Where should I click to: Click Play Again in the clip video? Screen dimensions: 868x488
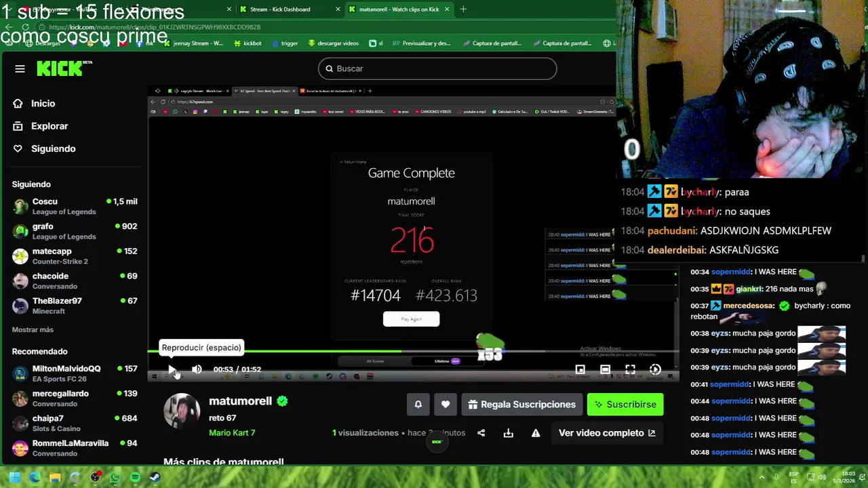(x=411, y=319)
